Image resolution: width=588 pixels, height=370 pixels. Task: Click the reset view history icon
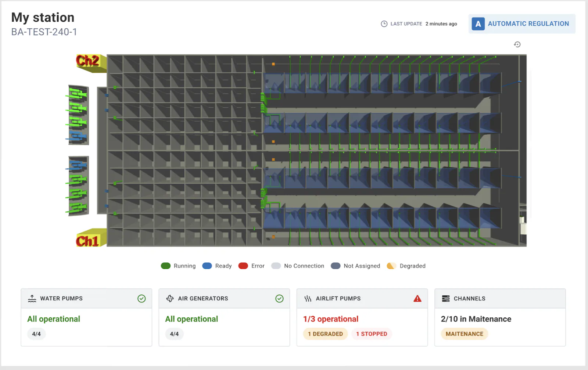pyautogui.click(x=517, y=44)
